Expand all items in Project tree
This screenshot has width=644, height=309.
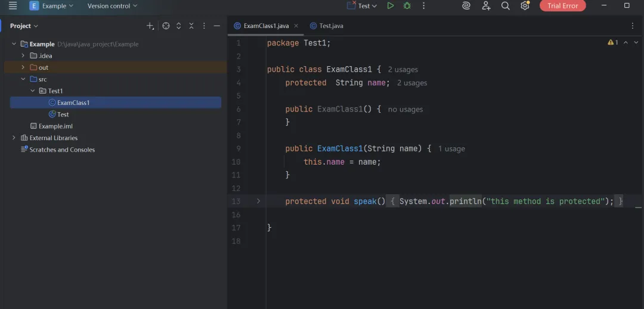[x=179, y=26]
